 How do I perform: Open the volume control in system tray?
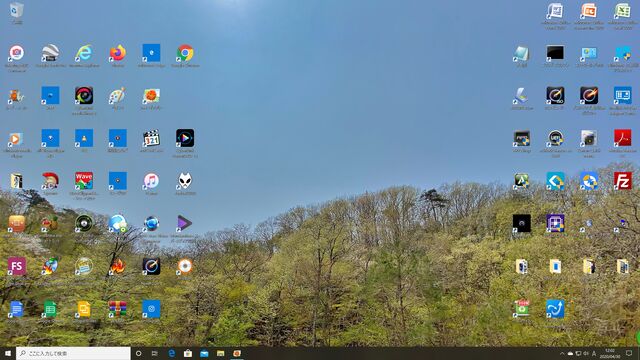click(x=586, y=353)
